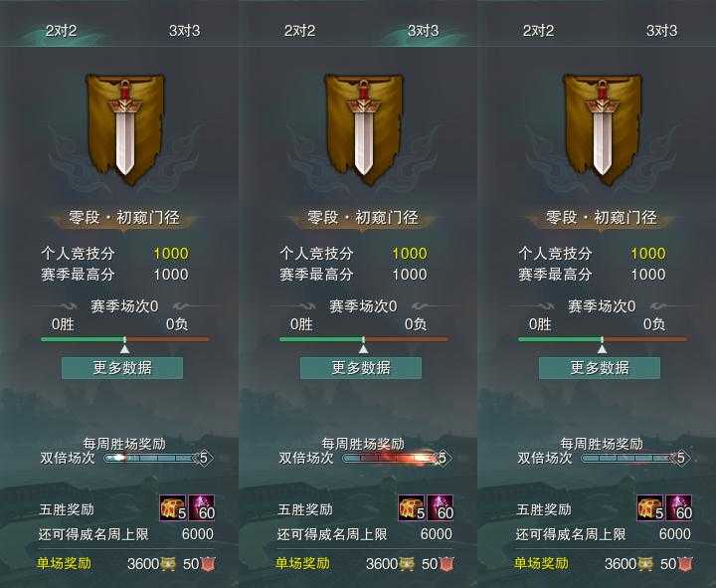Viewport: 716px width, 588px height.
Task: Click the red glowing 双倍场次 bar in middle panel
Action: pyautogui.click(x=397, y=458)
